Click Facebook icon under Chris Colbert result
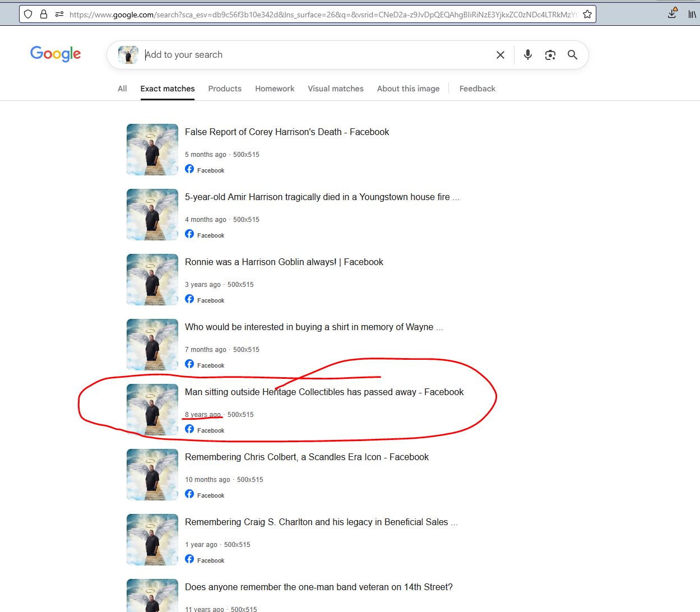This screenshot has width=700, height=612. pyautogui.click(x=189, y=494)
